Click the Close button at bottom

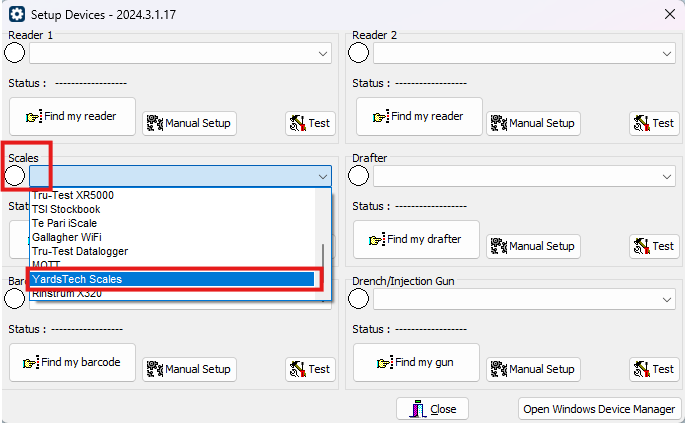pyautogui.click(x=432, y=409)
